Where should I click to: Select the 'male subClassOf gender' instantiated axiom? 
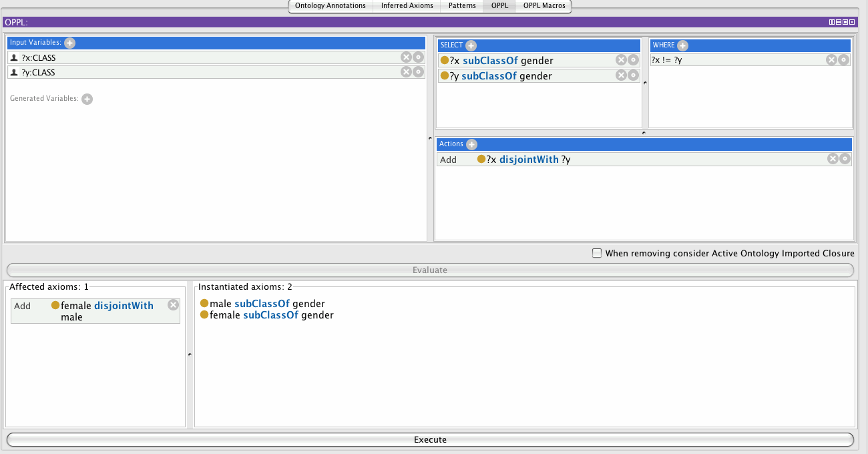point(267,304)
